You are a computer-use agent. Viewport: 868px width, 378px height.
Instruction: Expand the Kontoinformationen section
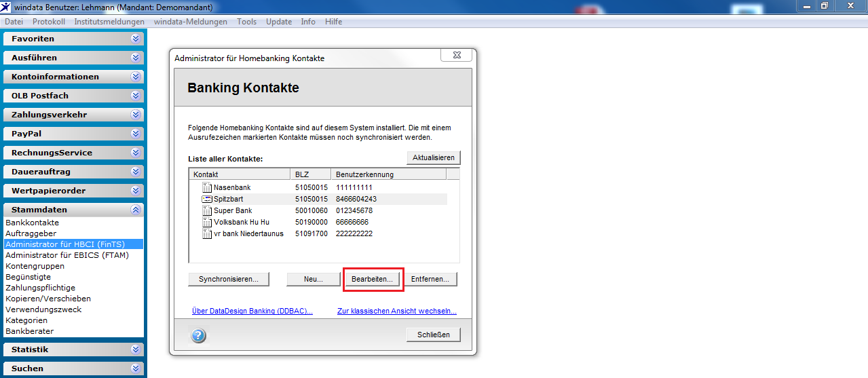136,77
